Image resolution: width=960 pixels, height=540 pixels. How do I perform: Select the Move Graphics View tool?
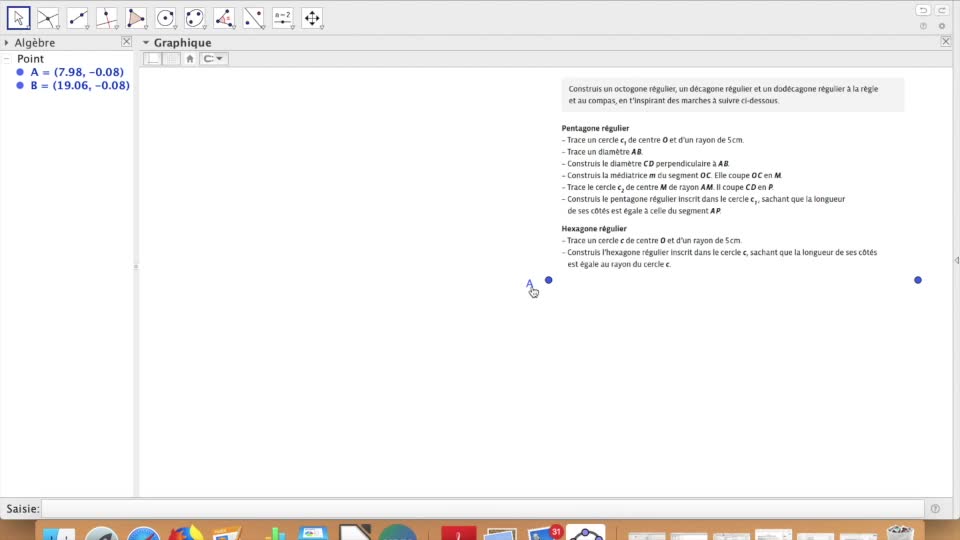tap(312, 17)
